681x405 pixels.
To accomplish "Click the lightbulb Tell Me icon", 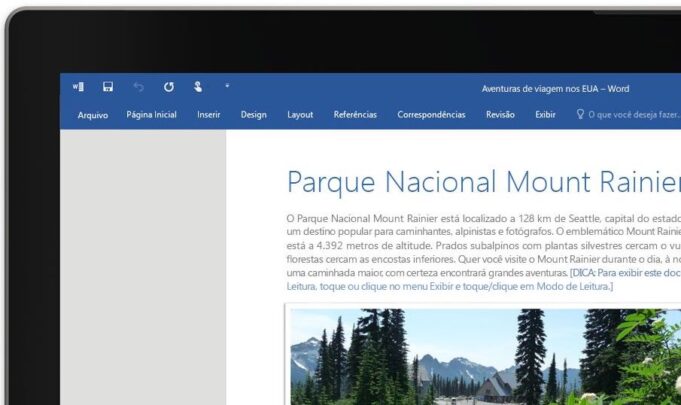I will click(x=580, y=114).
